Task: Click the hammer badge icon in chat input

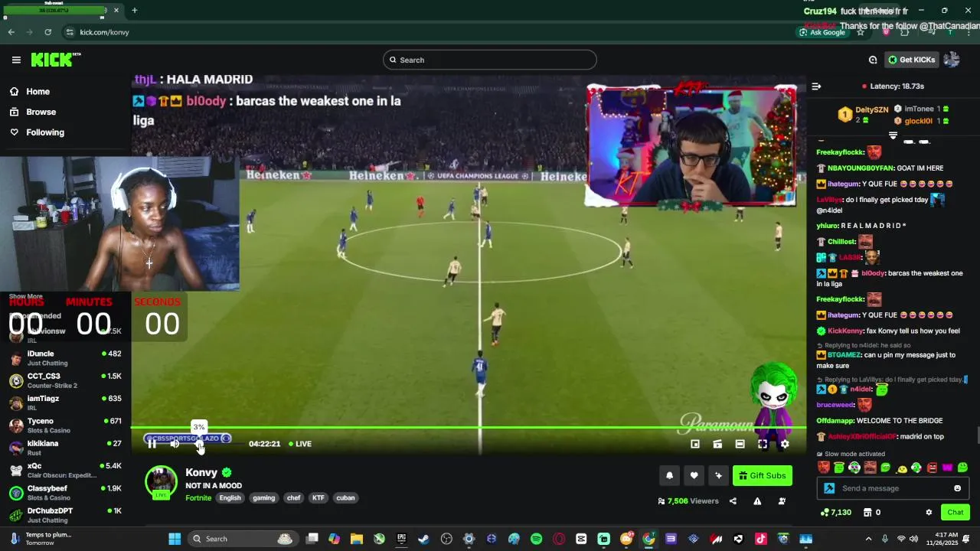Action: coord(829,488)
